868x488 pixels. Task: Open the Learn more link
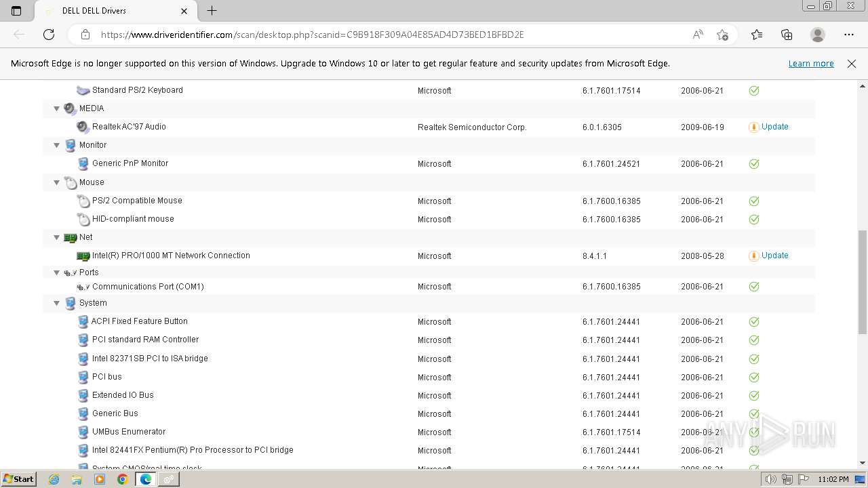[811, 64]
